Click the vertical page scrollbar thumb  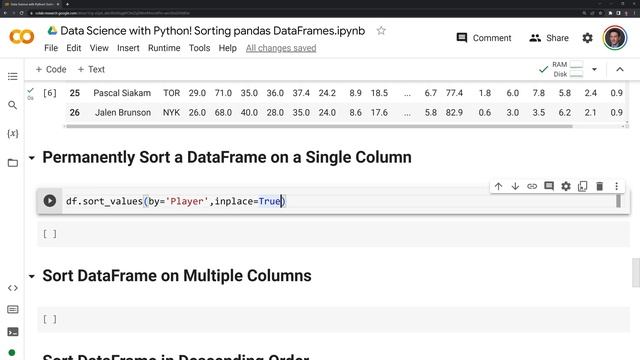(x=636, y=273)
